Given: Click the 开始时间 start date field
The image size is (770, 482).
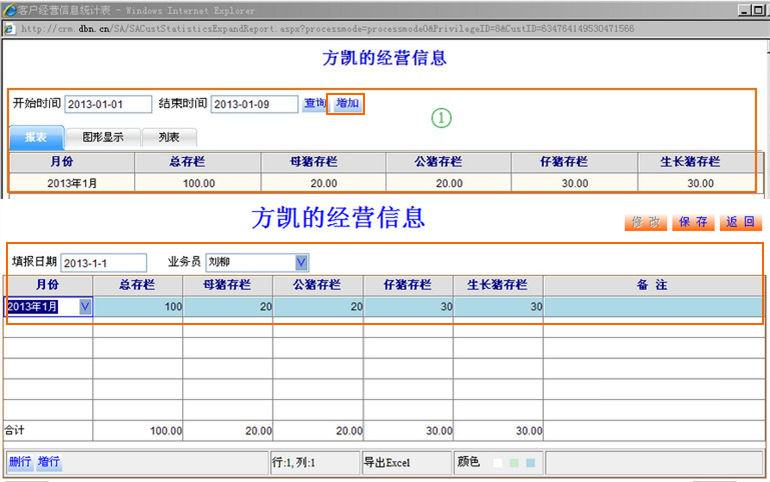Looking at the screenshot, I should click(x=108, y=104).
